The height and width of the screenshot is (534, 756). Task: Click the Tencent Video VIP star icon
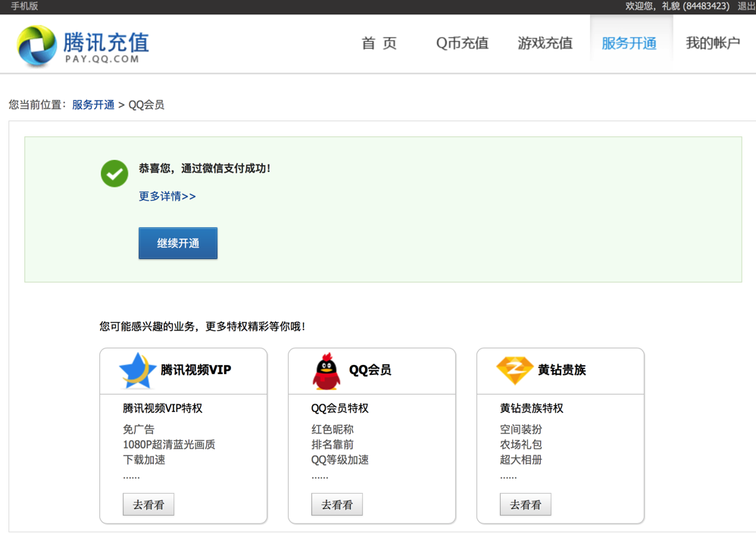click(x=137, y=370)
